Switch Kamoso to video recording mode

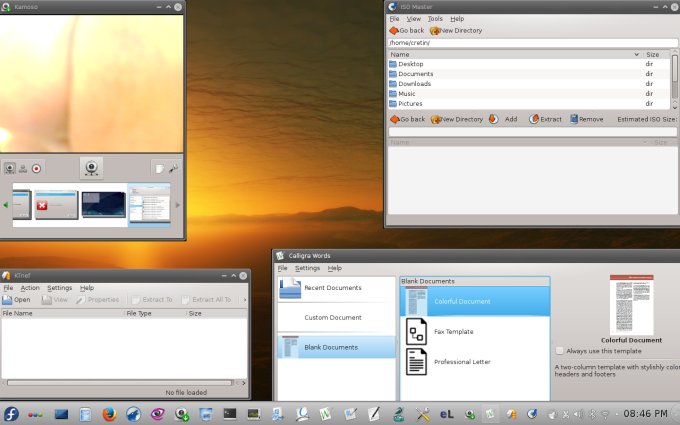click(x=37, y=169)
